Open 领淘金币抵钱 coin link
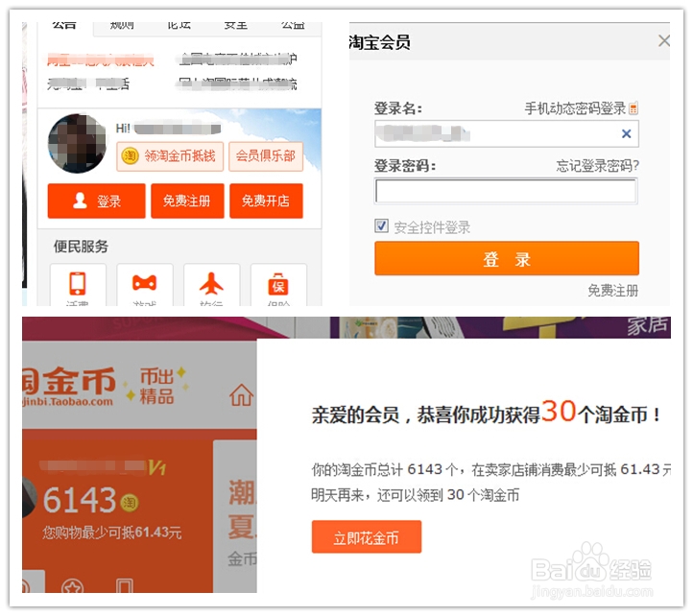The image size is (693, 616). [170, 156]
